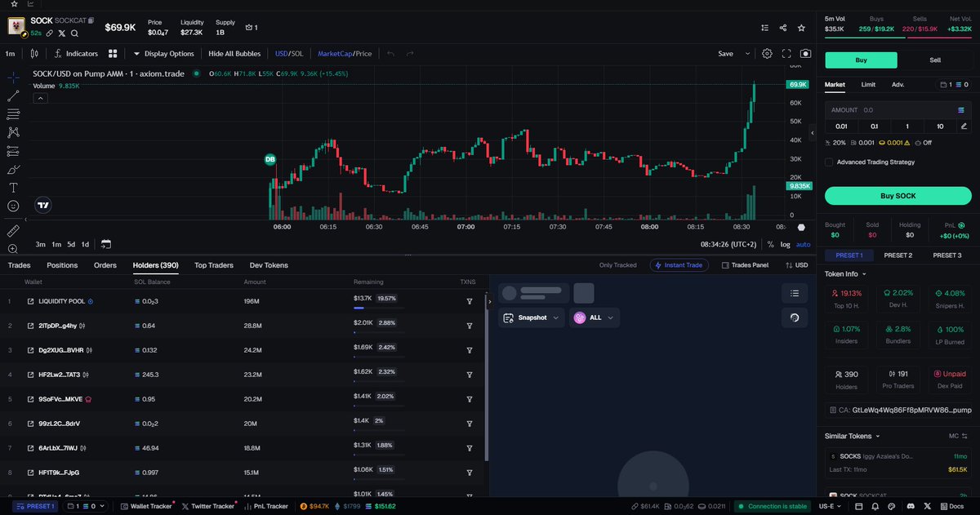Toggle MarketCap/Price display
The width and height of the screenshot is (980, 515).
(x=345, y=54)
